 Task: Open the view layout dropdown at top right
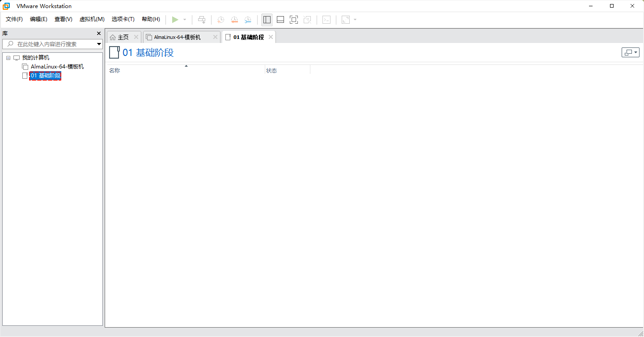630,52
